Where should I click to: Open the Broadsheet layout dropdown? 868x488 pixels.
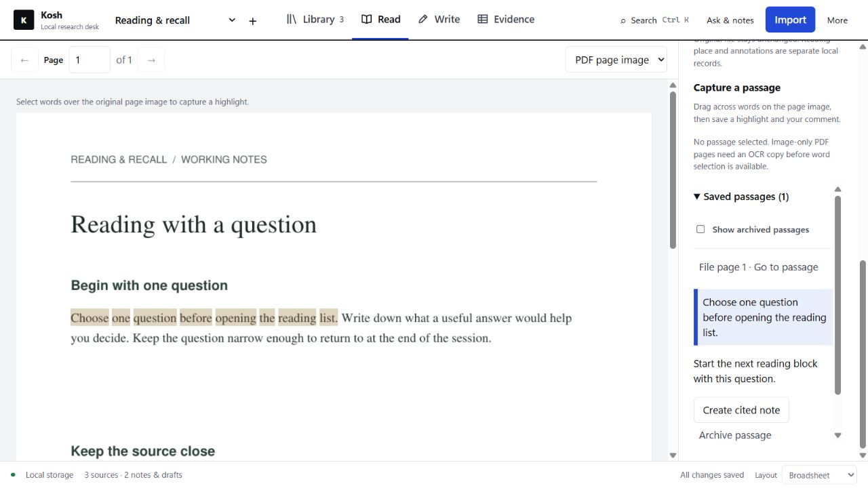pos(820,475)
